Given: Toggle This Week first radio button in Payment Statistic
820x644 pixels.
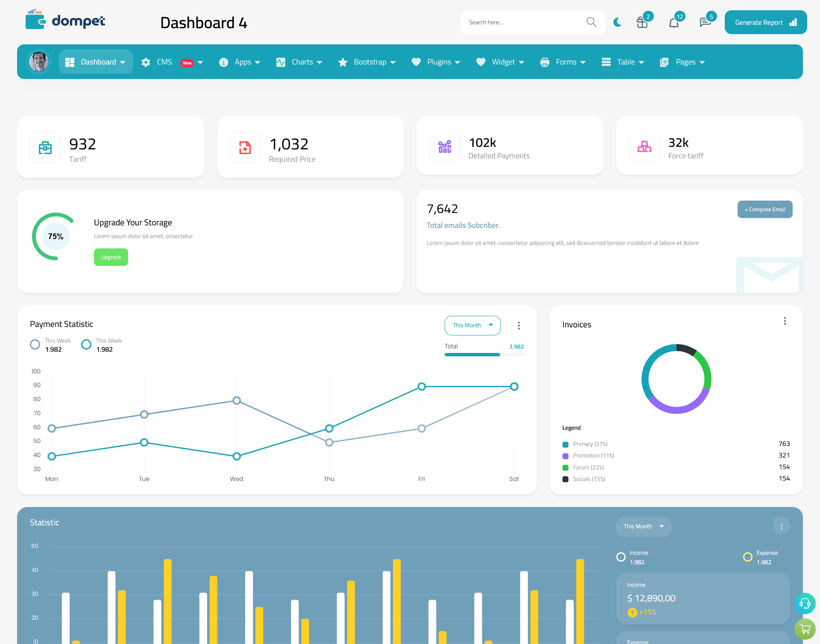Looking at the screenshot, I should pos(35,344).
